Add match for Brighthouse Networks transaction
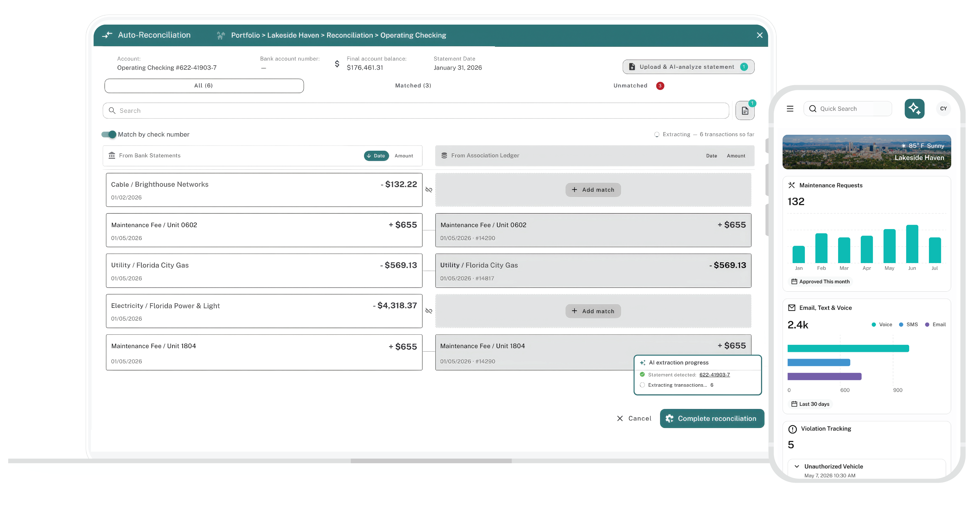980x516 pixels. point(593,190)
